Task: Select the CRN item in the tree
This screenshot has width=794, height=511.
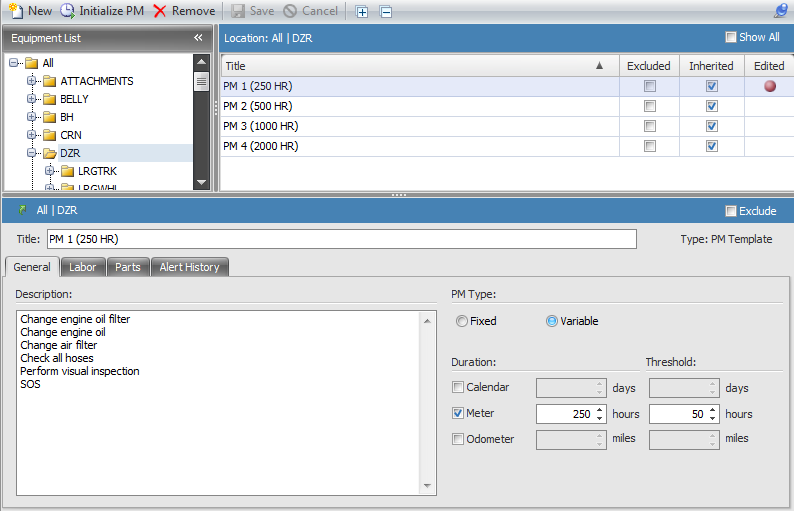Action: [70, 135]
